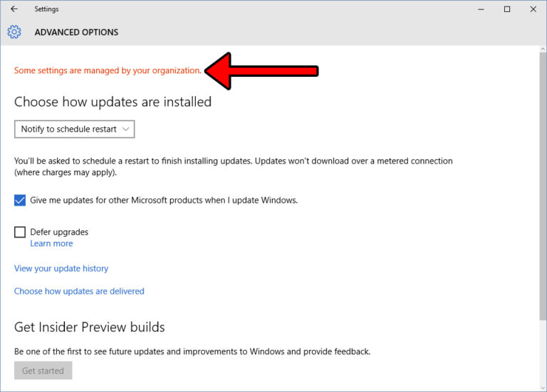Click the 'Settings' window title text
Screen dimensions: 547x392
pyautogui.click(x=46, y=9)
